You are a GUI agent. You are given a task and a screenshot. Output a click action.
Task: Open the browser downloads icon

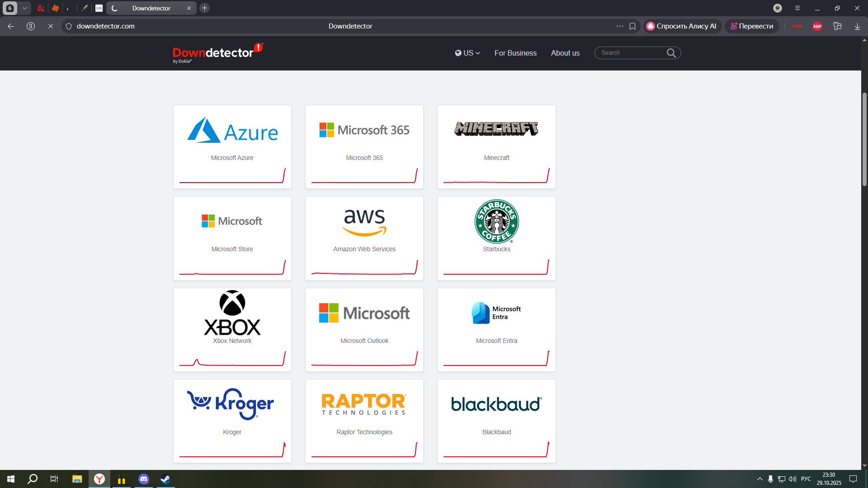point(857,26)
